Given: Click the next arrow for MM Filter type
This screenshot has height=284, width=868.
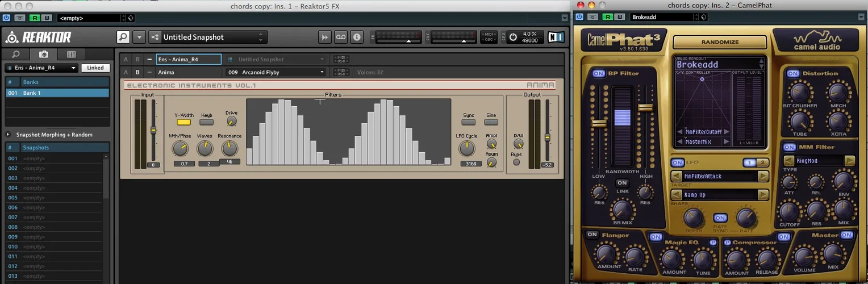Looking at the screenshot, I should tap(850, 161).
